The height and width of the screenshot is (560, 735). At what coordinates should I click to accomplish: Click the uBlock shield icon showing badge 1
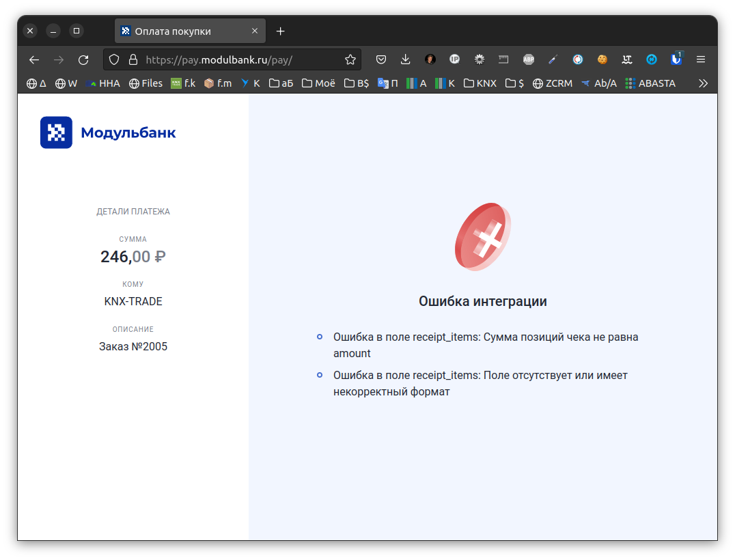coord(675,59)
